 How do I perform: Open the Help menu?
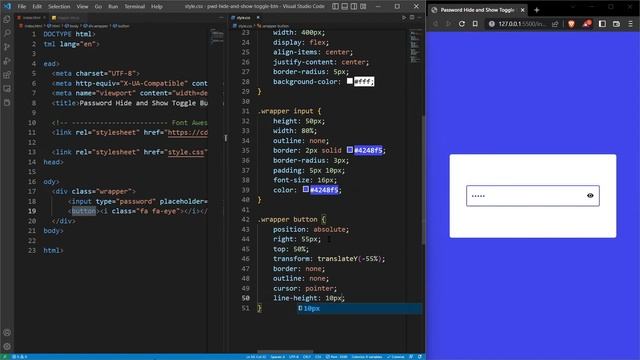pos(157,7)
